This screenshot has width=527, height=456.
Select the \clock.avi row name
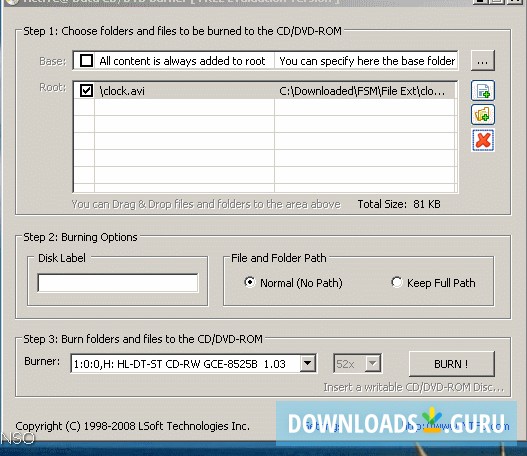coord(122,91)
